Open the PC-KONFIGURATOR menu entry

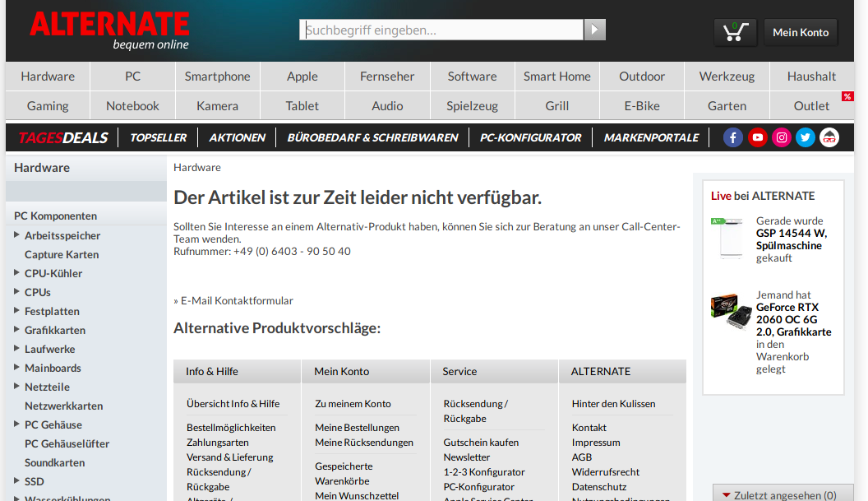point(530,137)
